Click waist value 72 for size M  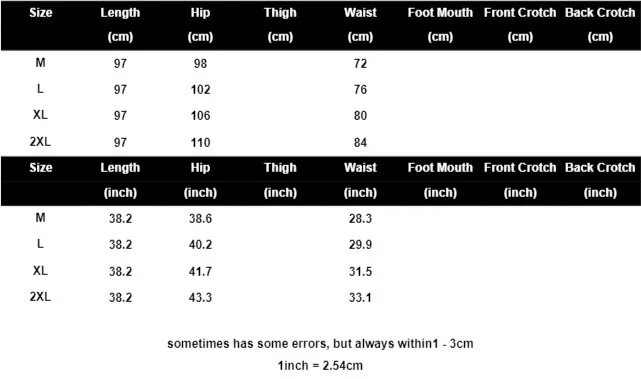coord(360,63)
